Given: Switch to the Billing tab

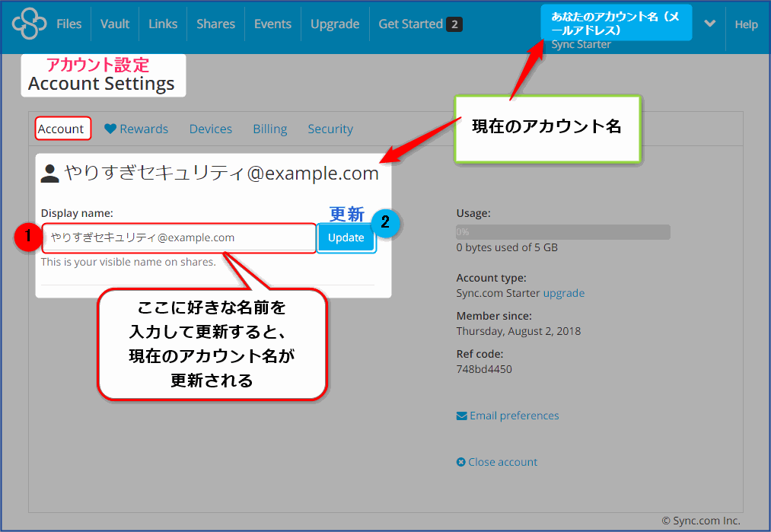Looking at the screenshot, I should [270, 129].
